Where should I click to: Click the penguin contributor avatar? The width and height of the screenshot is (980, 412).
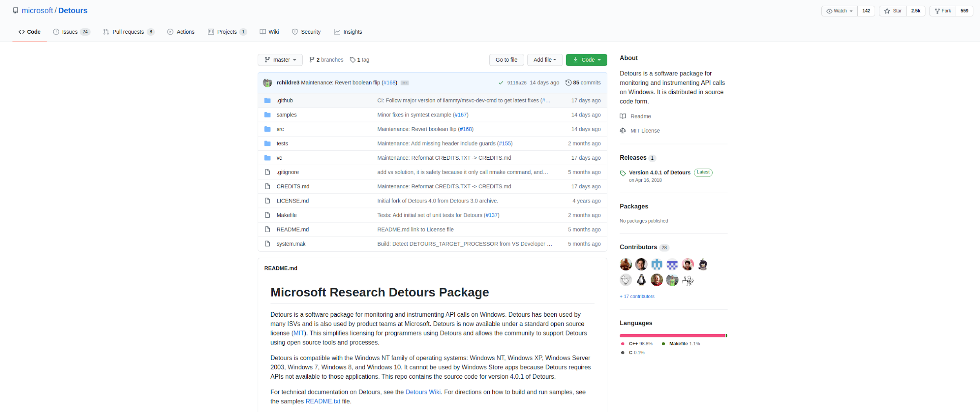point(641,280)
